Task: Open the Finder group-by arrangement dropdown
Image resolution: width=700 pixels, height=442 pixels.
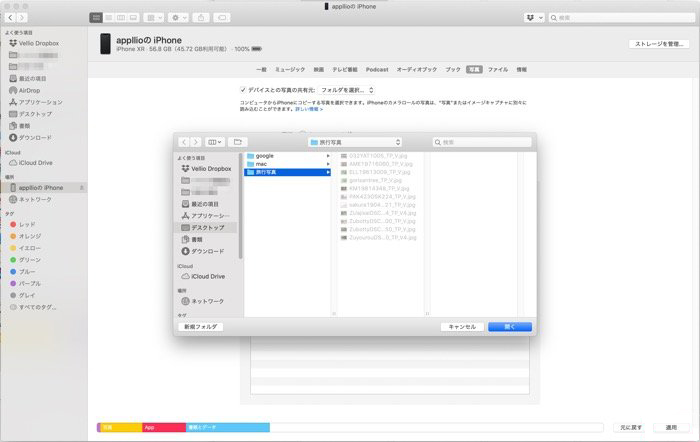Action: (154, 17)
